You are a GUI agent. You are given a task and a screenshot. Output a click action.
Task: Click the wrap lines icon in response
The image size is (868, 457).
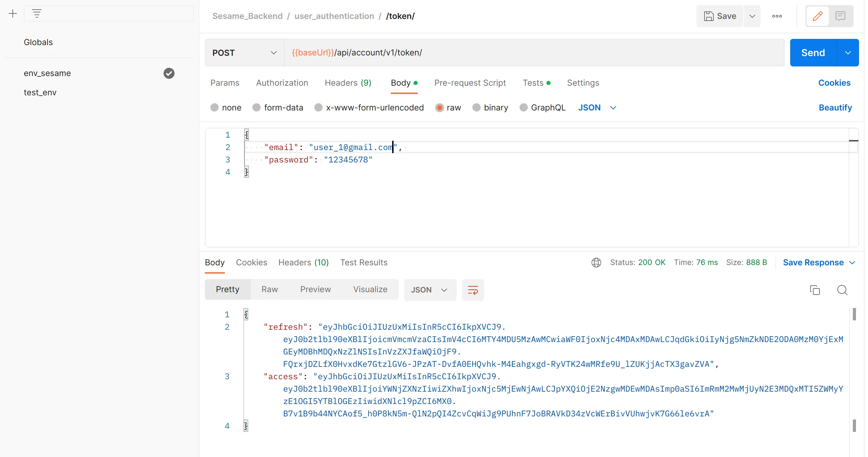(x=473, y=290)
